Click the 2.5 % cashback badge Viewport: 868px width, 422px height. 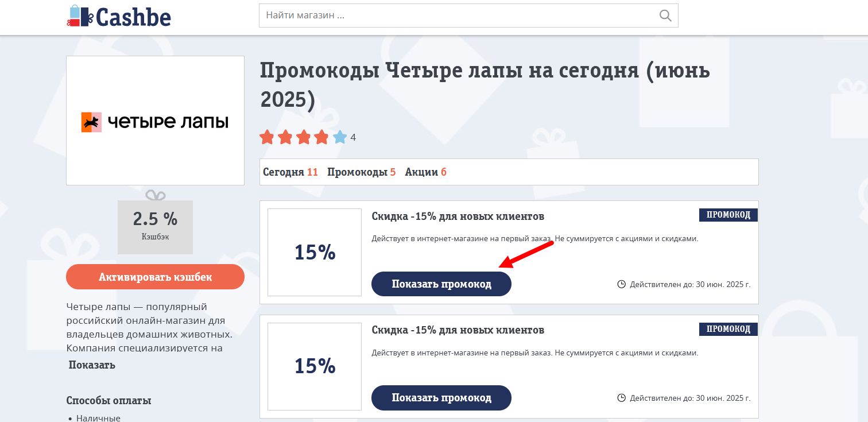[155, 227]
